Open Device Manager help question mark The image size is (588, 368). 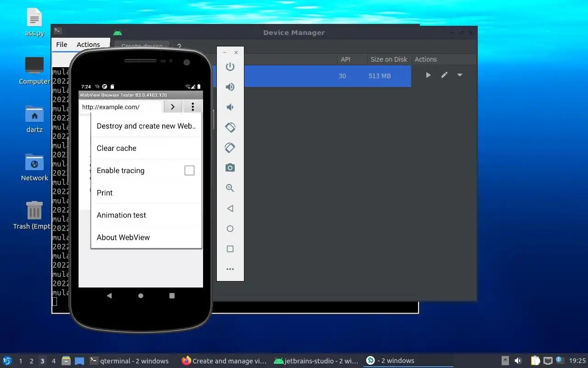click(179, 46)
